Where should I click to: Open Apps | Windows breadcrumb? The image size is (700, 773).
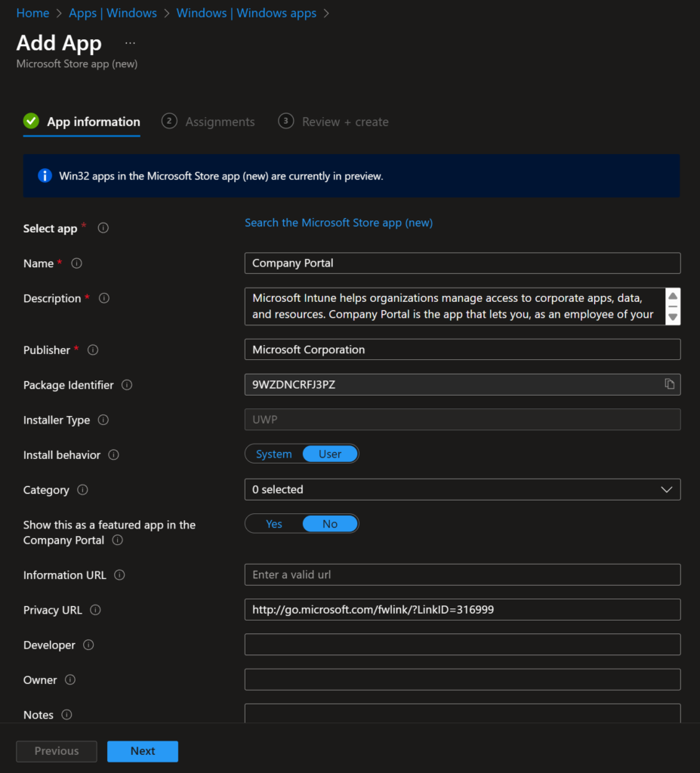113,14
